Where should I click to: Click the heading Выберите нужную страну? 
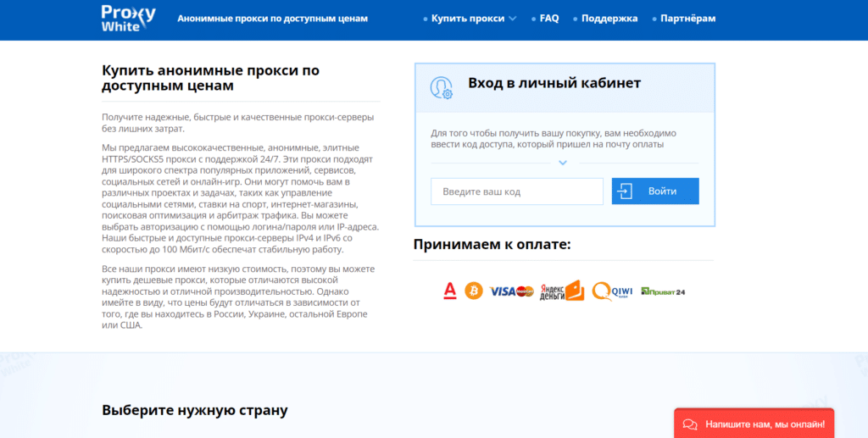pos(195,410)
